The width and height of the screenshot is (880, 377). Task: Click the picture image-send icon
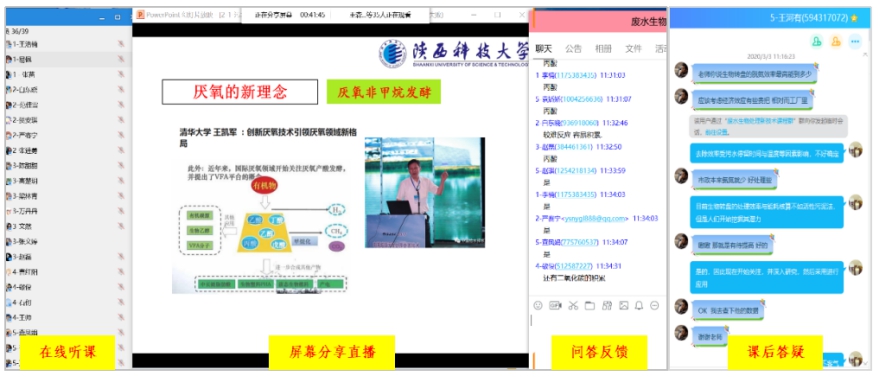(x=624, y=306)
